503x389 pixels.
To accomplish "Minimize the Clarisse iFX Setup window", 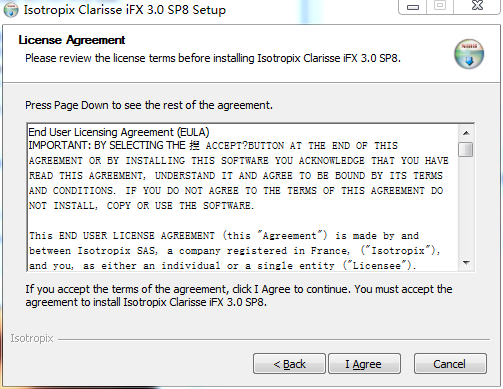I will (413, 6).
